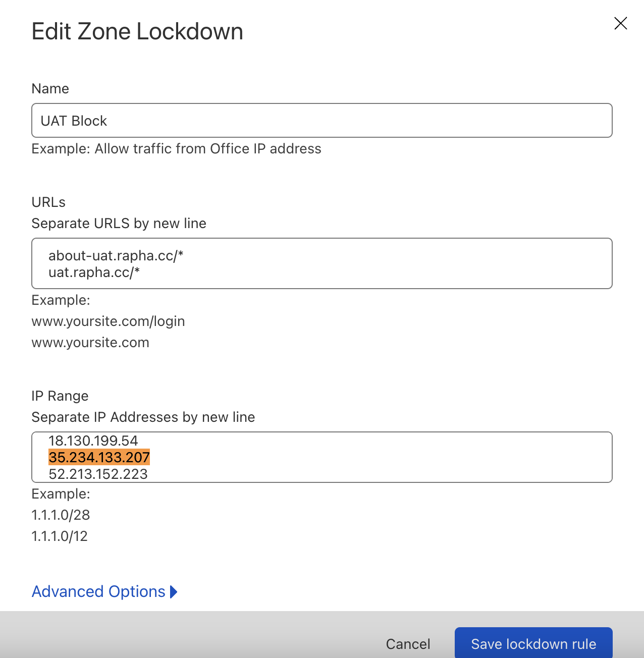
Task: Focus the Name field containing UAT Block
Action: click(x=321, y=121)
